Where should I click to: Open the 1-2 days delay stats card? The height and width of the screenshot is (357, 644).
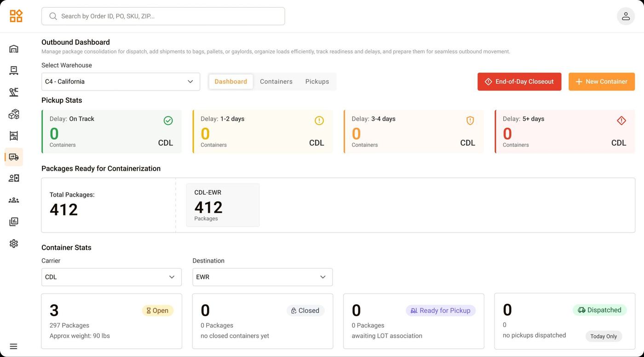[x=262, y=131]
